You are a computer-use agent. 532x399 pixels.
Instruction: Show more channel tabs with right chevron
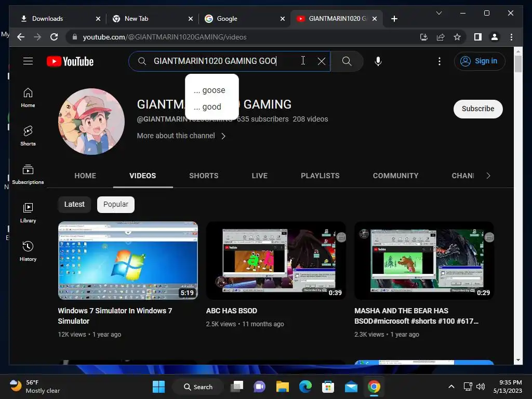click(488, 176)
